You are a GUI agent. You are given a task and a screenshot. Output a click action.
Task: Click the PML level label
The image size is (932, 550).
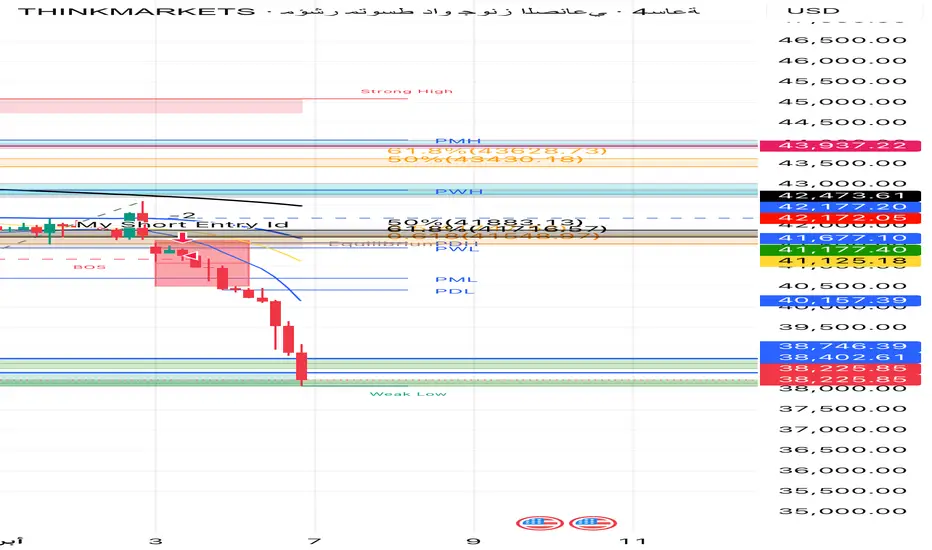[456, 279]
